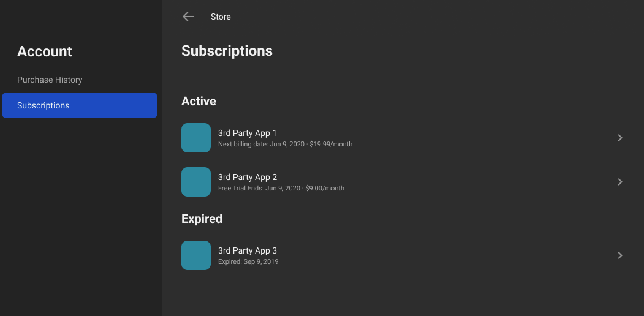Click Free Trial Ends $9.00/month text
644x316 pixels.
(281, 188)
